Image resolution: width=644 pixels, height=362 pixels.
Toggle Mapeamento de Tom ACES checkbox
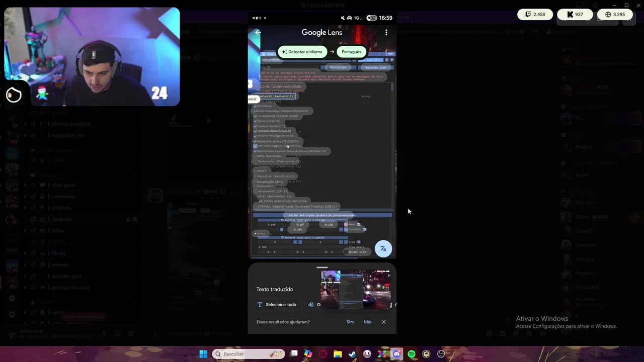[255, 141]
